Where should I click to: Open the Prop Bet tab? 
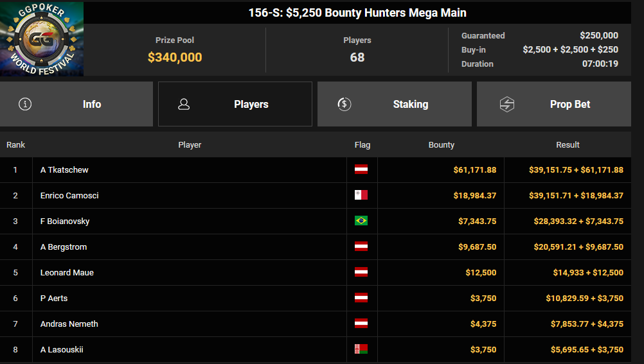[x=553, y=104]
